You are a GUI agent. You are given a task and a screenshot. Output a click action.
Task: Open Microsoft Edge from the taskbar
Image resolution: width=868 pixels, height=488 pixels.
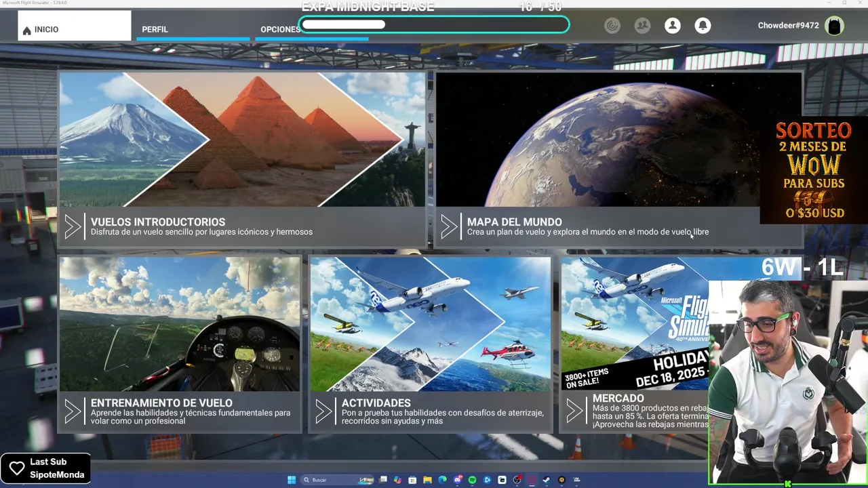[x=442, y=480]
